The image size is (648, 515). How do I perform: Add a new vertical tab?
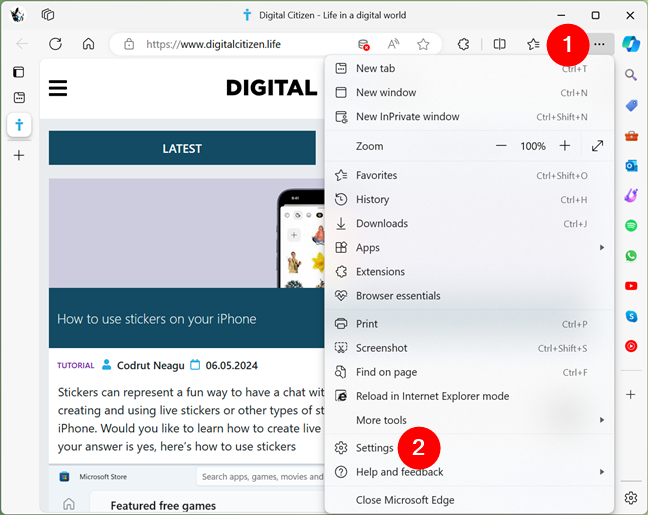click(19, 155)
